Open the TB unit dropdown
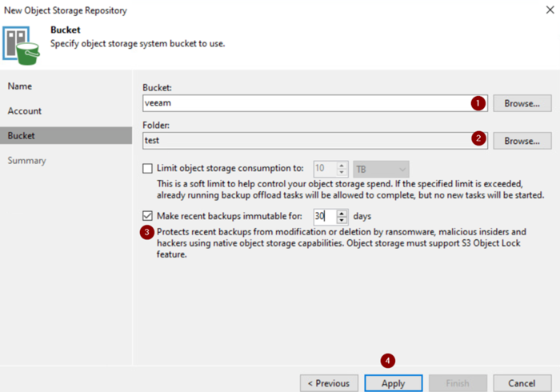560x392 pixels. [x=381, y=170]
